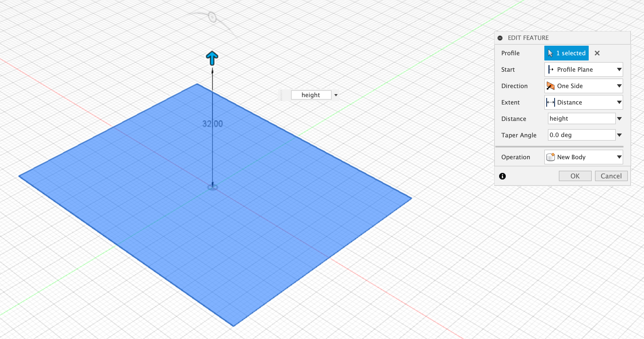Click the Taper Angle input field

point(582,135)
